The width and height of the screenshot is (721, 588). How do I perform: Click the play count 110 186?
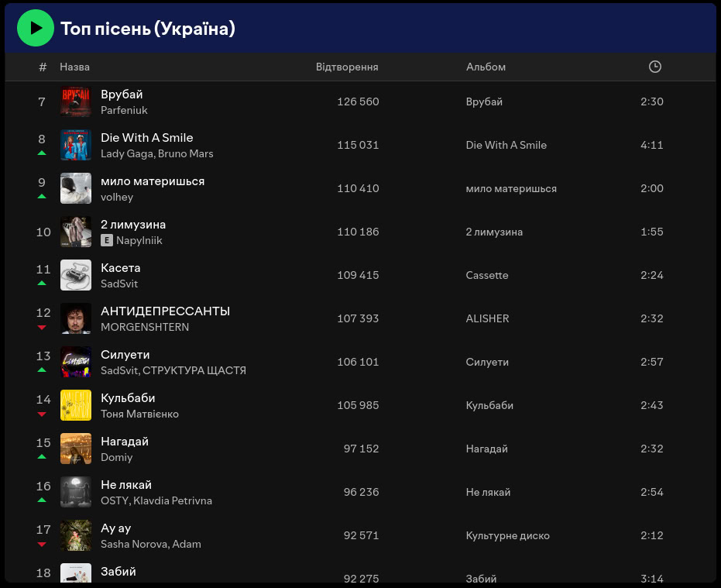358,232
